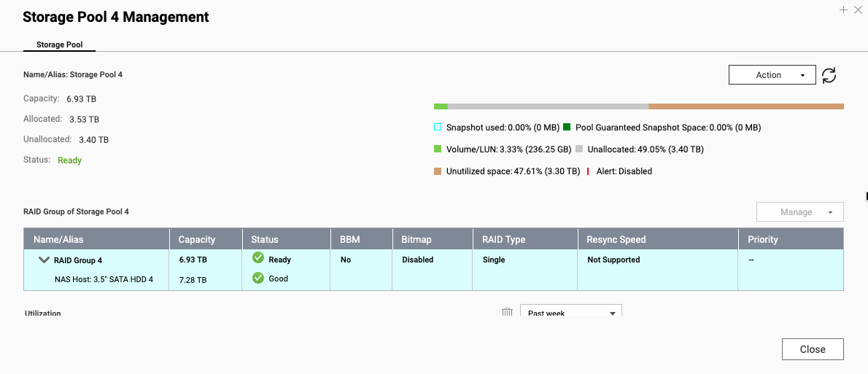The width and height of the screenshot is (868, 374).
Task: Click the Snapshot used legend square
Action: (x=438, y=128)
